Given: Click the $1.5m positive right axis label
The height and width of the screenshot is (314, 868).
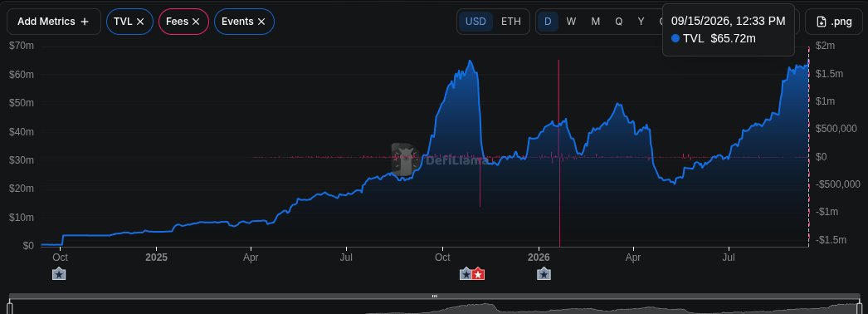Looking at the screenshot, I should pyautogui.click(x=830, y=74).
